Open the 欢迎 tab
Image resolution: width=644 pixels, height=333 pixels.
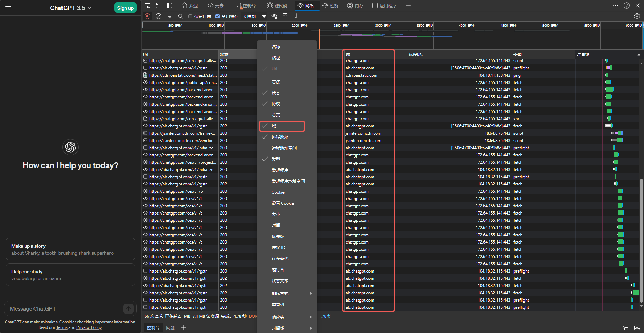pos(190,6)
